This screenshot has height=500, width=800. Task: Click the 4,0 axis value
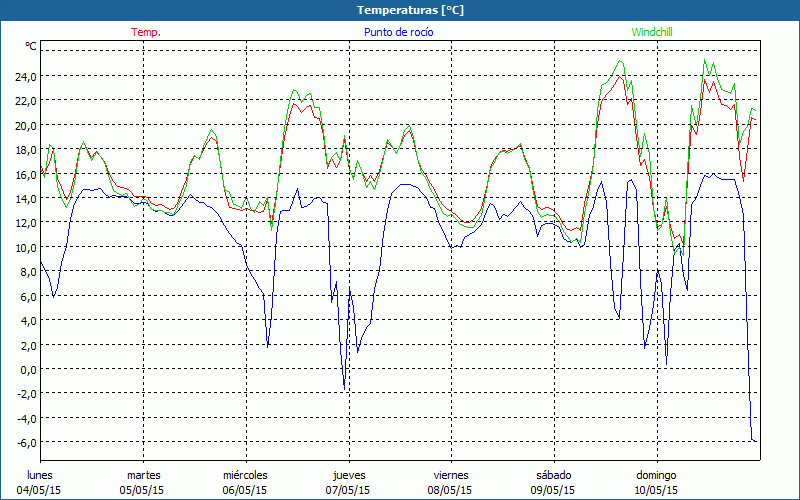[29, 321]
